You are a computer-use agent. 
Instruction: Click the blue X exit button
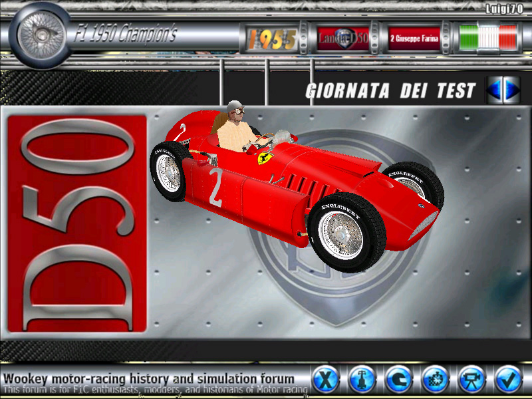tap(325, 378)
